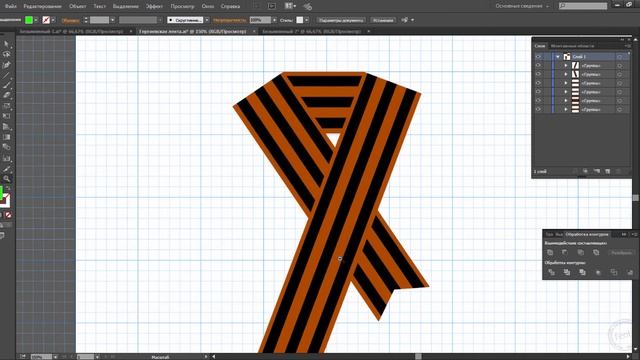Toggle visibility of the third <Группа> sublayer

pos(538,83)
